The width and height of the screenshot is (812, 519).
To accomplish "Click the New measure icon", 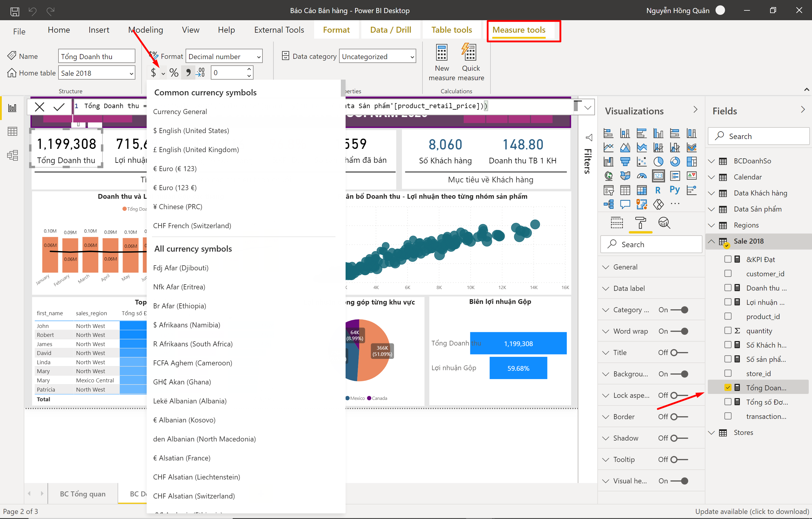I will (441, 53).
